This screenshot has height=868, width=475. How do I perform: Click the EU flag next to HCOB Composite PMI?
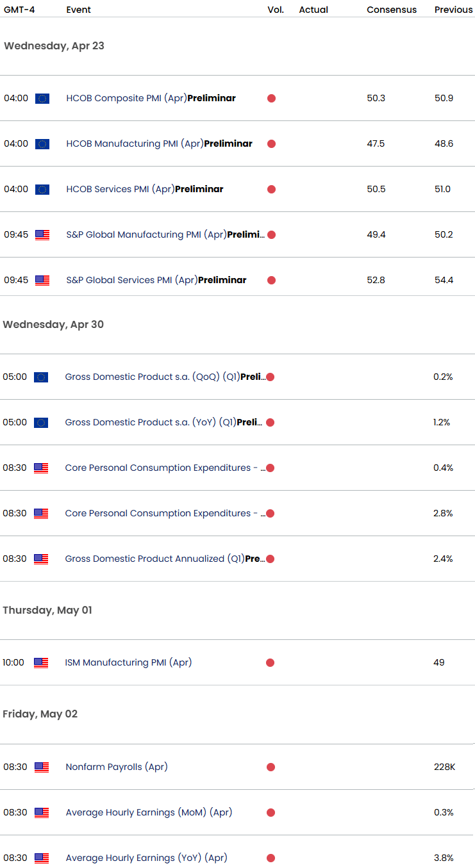pos(41,98)
